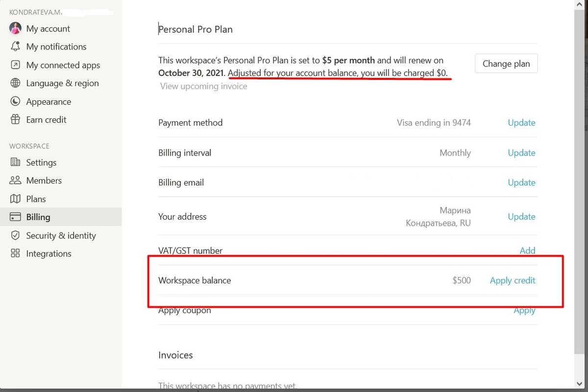Open the Plans sidebar item
Viewport: 588px width, 392px height.
[x=36, y=199]
